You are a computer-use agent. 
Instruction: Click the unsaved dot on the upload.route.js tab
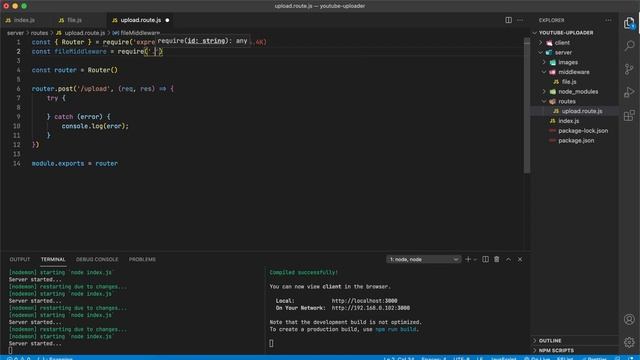167,20
